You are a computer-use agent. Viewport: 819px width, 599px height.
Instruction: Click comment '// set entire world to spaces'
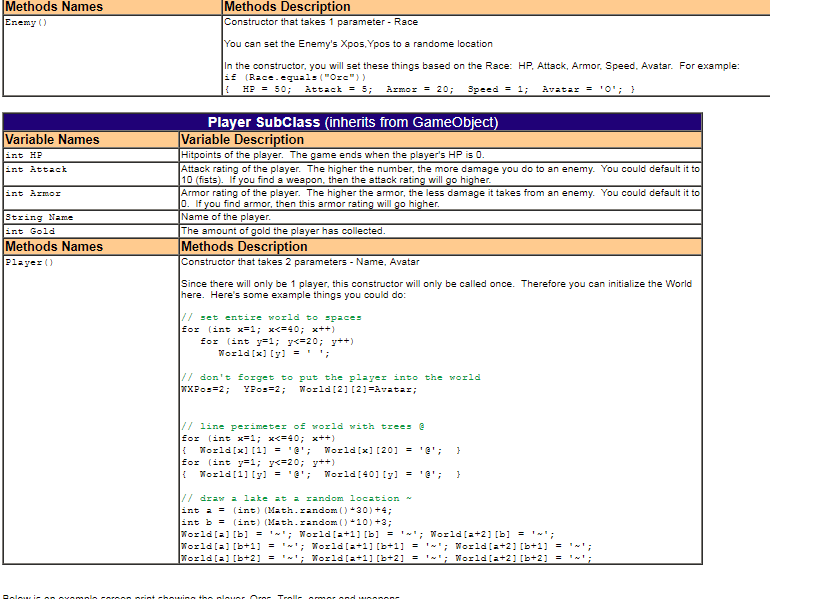click(x=271, y=318)
